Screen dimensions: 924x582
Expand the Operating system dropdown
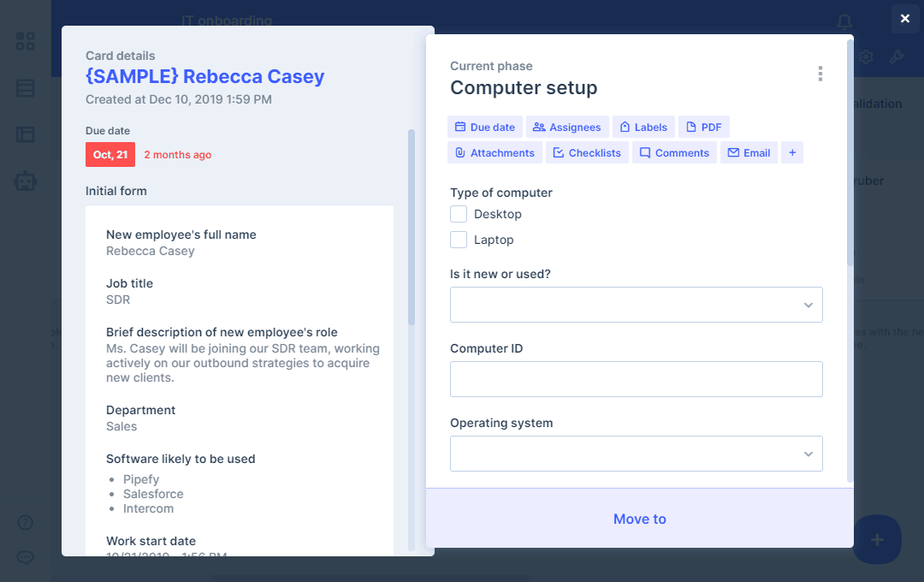(636, 454)
